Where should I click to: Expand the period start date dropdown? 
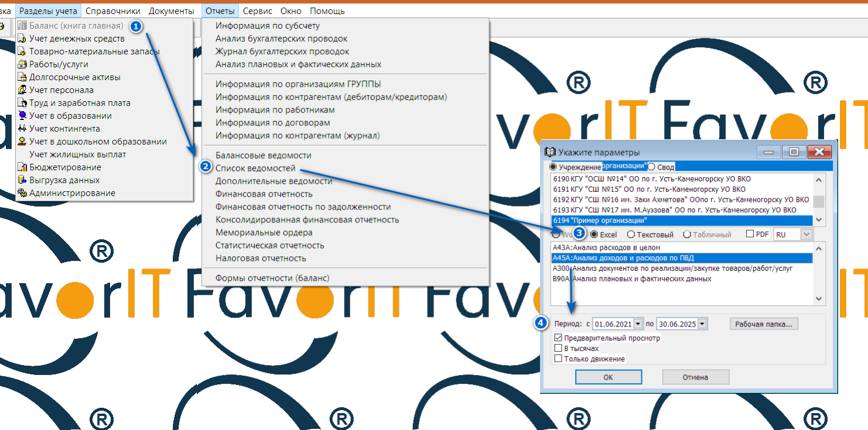(638, 324)
